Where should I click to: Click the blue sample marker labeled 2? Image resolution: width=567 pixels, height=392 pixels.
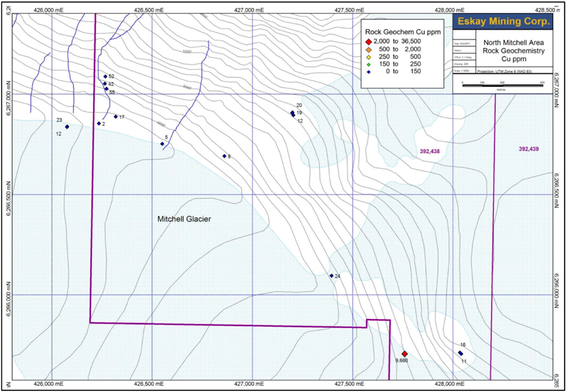click(x=99, y=124)
